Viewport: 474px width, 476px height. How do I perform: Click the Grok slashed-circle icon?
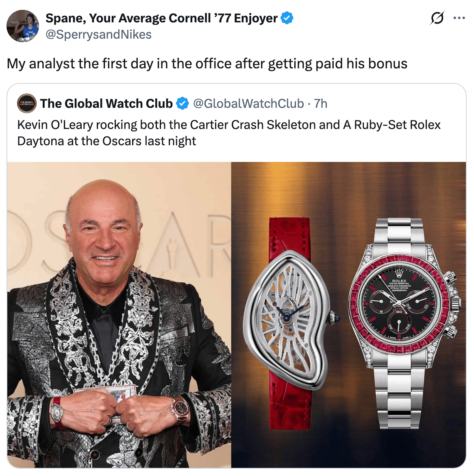pos(437,18)
